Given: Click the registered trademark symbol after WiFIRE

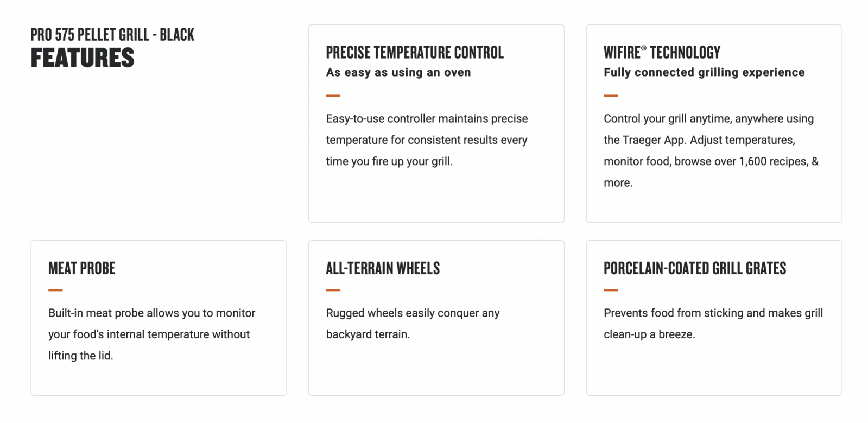Looking at the screenshot, I should 644,48.
